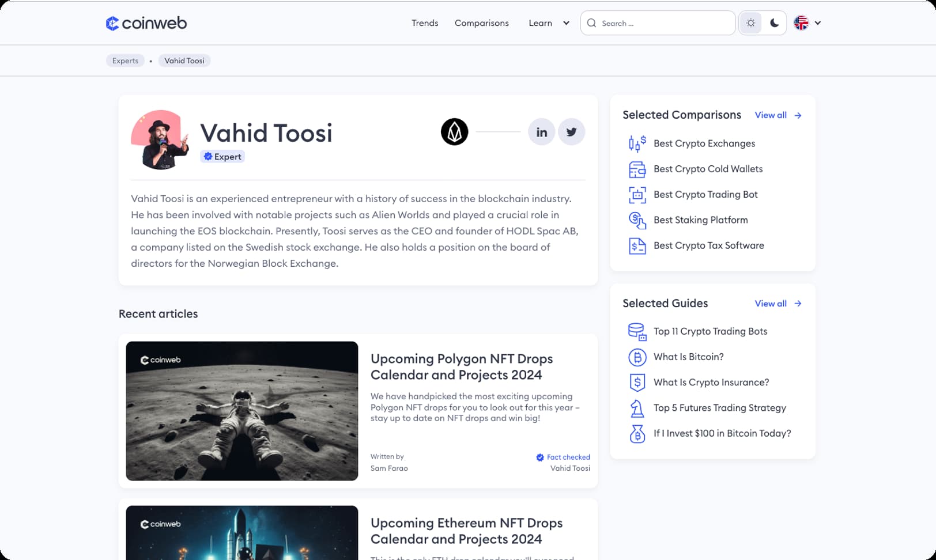936x560 pixels.
Task: Click the Futures Trading Strategy chess icon
Action: (x=637, y=408)
